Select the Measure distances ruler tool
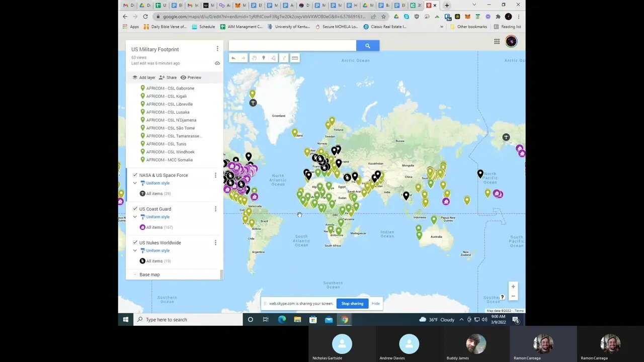Viewport: 644px width, 362px height. pos(295,58)
